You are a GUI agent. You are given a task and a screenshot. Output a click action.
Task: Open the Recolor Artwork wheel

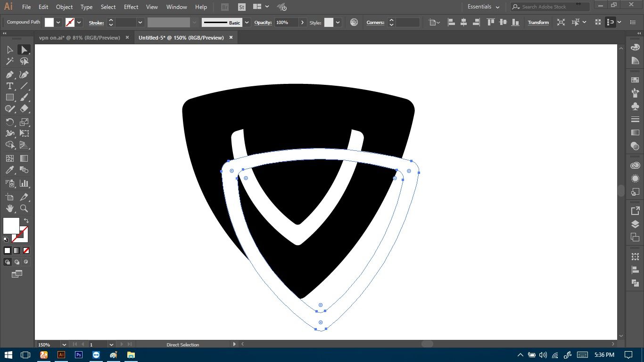(354, 22)
